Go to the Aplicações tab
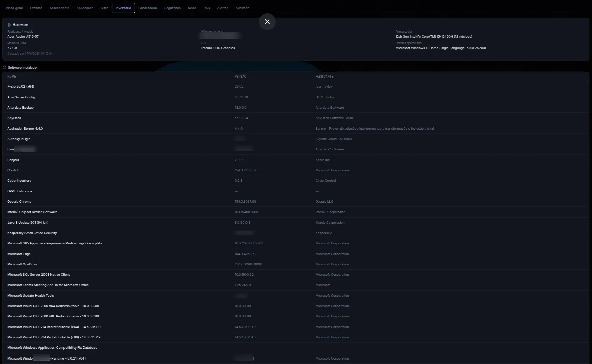 [x=85, y=8]
